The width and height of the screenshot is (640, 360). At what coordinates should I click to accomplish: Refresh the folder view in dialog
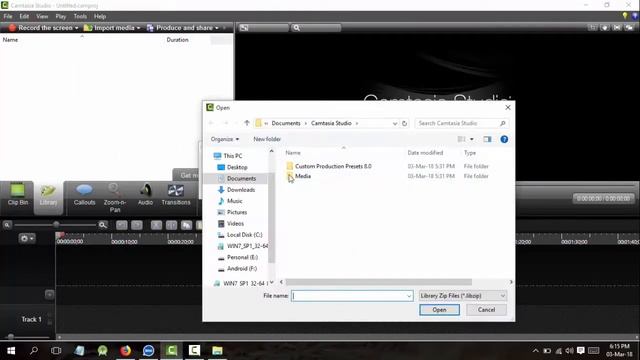point(404,123)
